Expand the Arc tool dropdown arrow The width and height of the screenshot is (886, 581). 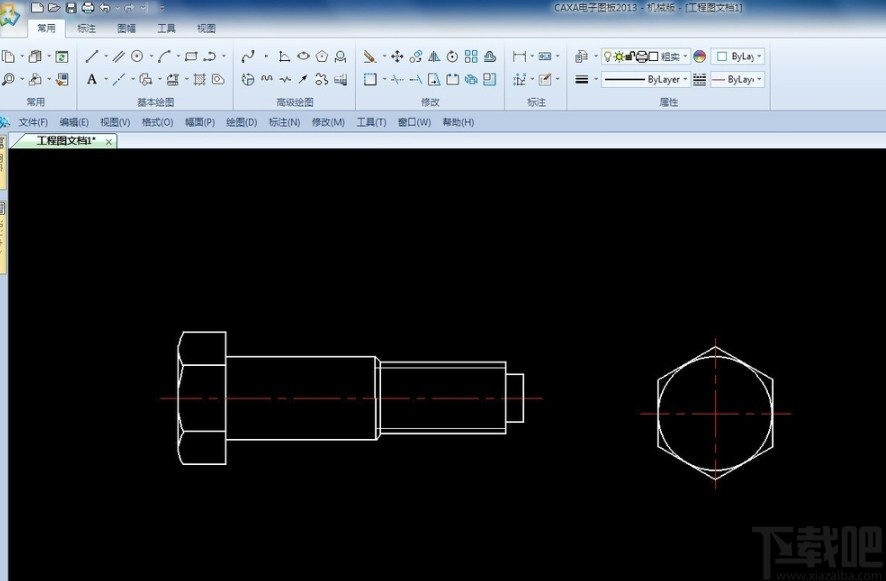[178, 56]
